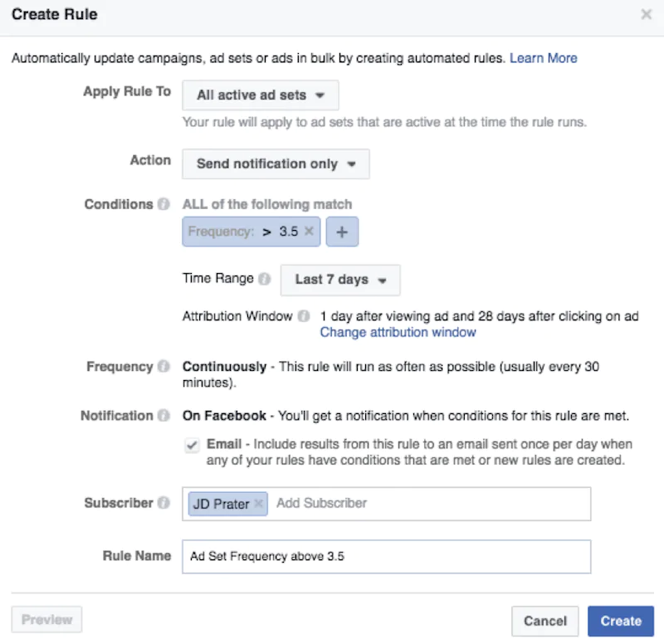The image size is (664, 644).
Task: Click the Learn More link
Action: (544, 58)
